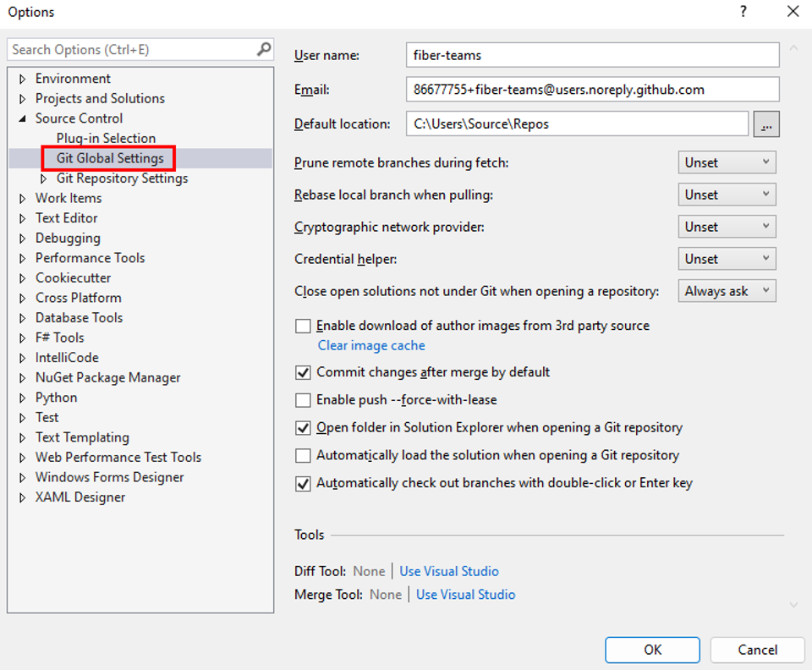Click the scroll down arrow of settings pane
Screen dimensions: 812x670
pyautogui.click(x=793, y=605)
